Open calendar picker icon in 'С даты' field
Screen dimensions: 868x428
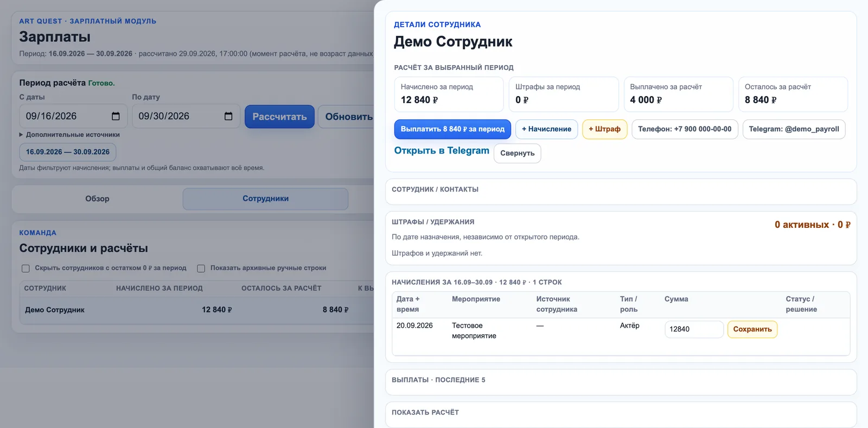[x=116, y=116]
